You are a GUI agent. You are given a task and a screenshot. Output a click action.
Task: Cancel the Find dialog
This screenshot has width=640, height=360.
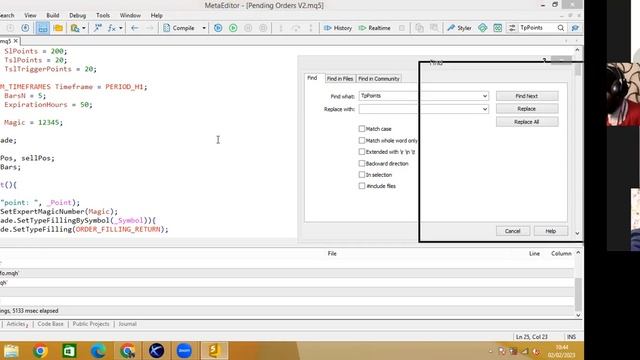[513, 231]
